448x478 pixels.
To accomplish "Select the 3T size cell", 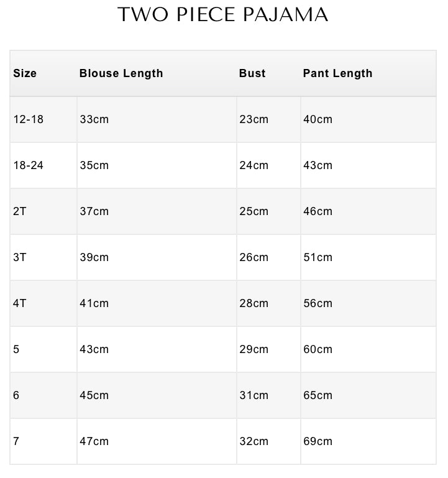I will [x=20, y=257].
